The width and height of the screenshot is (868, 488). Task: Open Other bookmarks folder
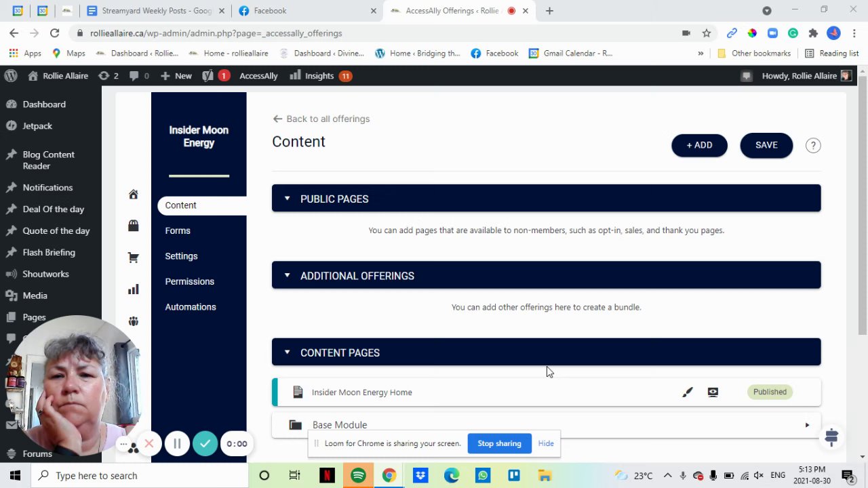click(753, 54)
